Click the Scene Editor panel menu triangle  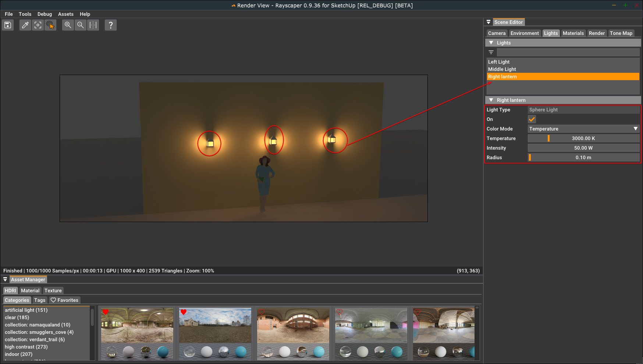point(489,22)
